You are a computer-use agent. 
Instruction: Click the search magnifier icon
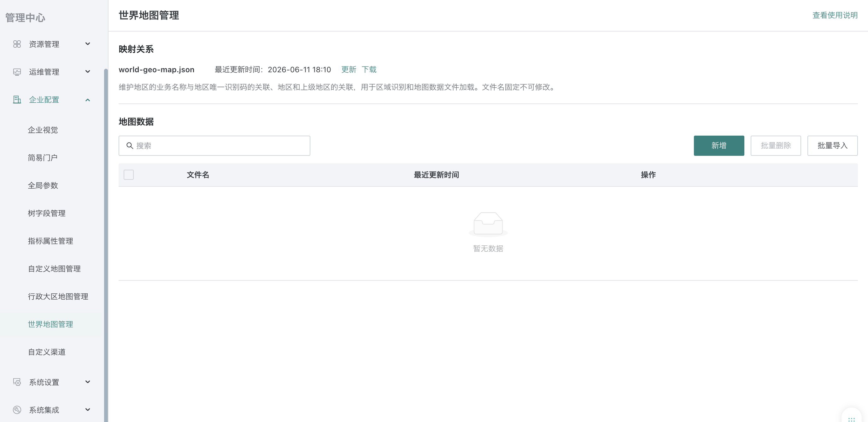coord(130,146)
